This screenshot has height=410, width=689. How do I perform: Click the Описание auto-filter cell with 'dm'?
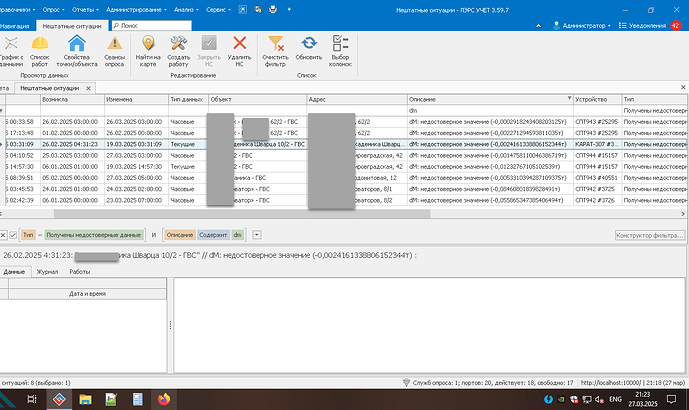[490, 110]
